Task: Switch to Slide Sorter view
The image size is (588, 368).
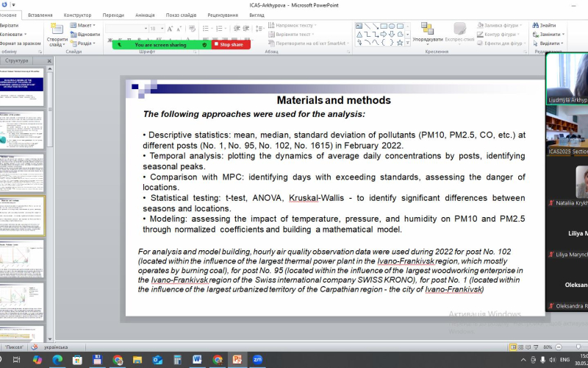Action: (521, 347)
